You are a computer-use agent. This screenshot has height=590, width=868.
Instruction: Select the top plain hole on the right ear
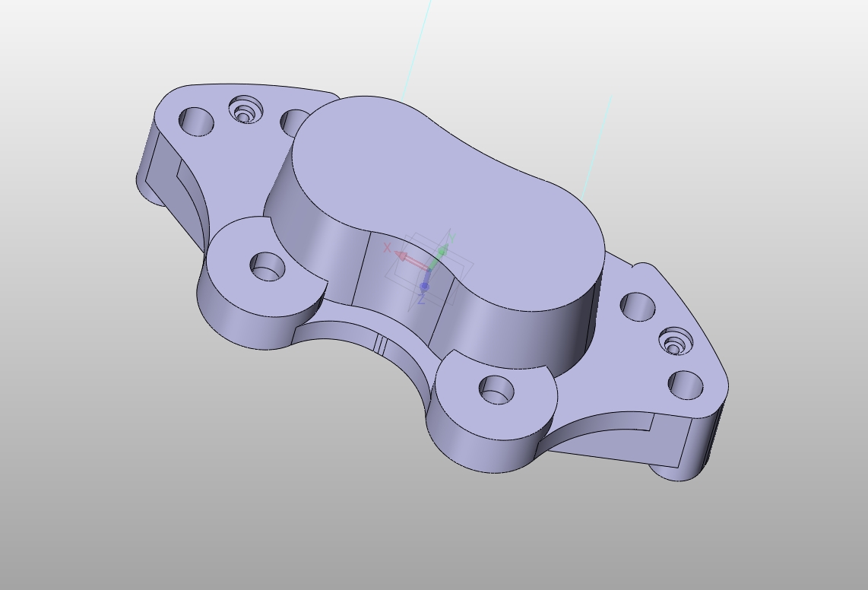638,306
